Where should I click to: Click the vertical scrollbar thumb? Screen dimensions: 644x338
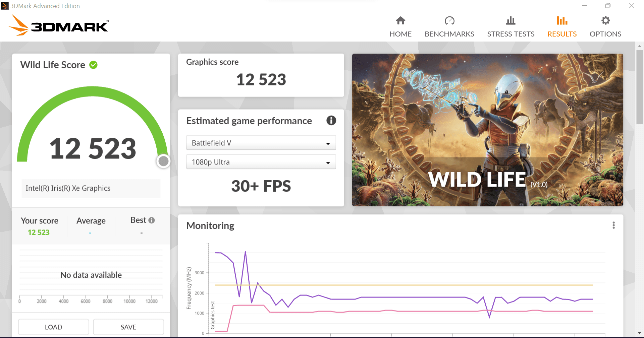pos(640,87)
